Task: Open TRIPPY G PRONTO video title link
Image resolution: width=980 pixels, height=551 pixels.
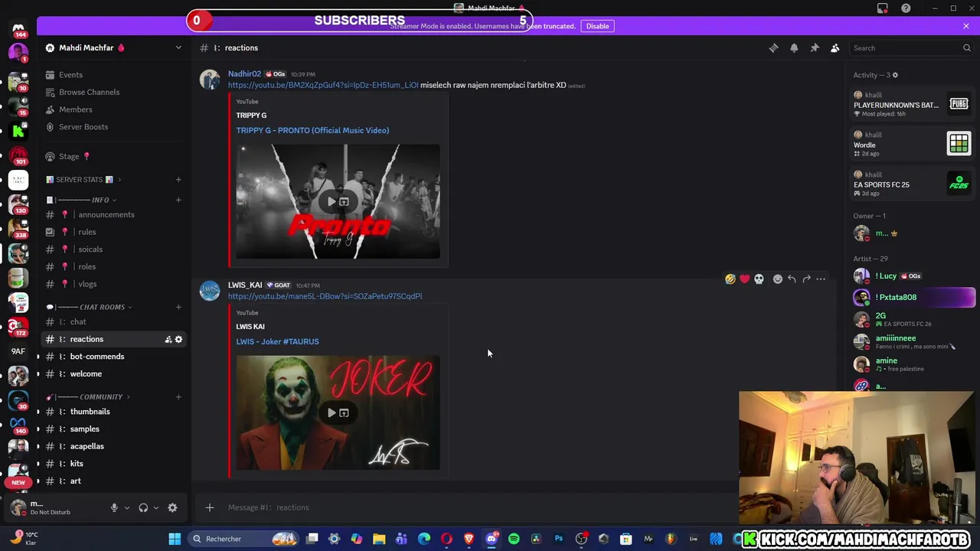Action: (312, 130)
